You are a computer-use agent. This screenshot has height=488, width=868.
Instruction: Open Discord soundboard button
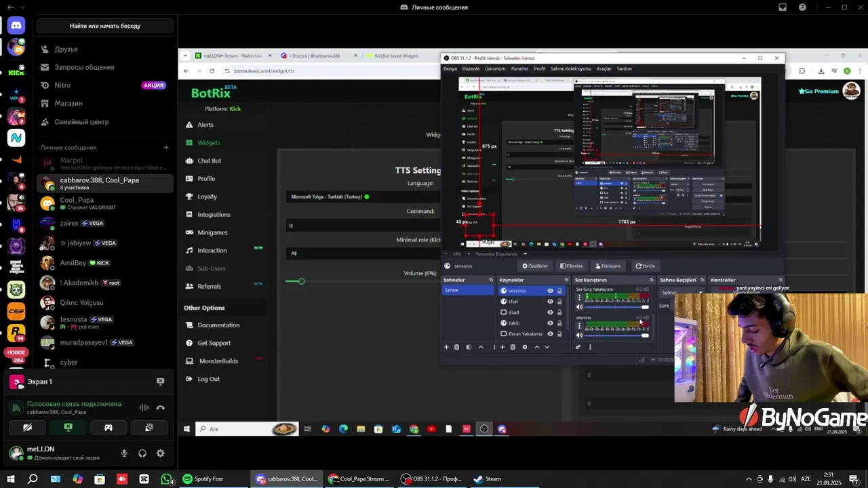coord(149,427)
